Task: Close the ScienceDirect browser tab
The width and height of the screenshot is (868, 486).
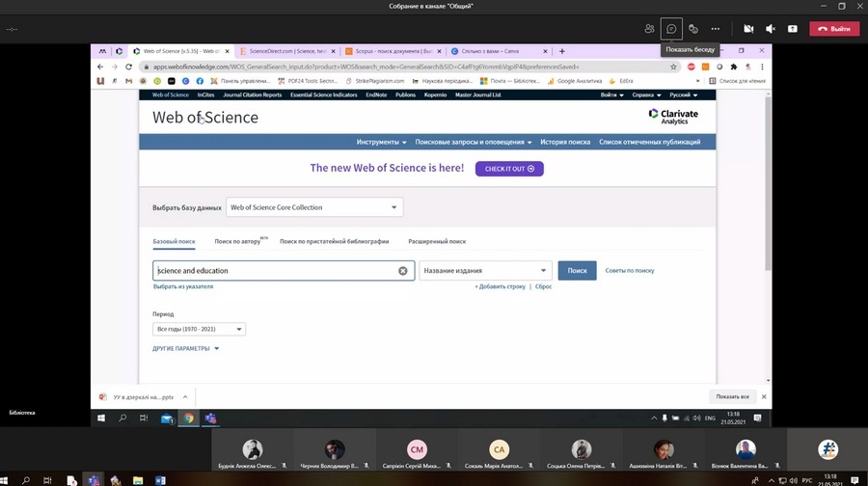Action: (333, 51)
